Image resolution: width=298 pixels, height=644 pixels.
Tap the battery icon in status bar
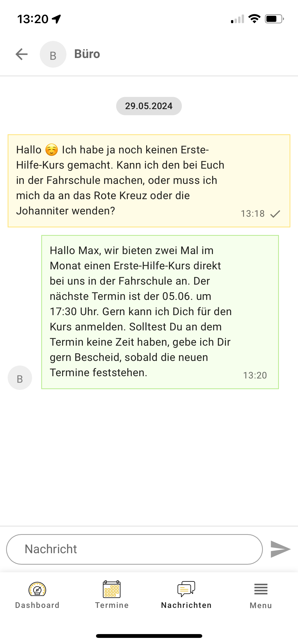click(x=274, y=19)
